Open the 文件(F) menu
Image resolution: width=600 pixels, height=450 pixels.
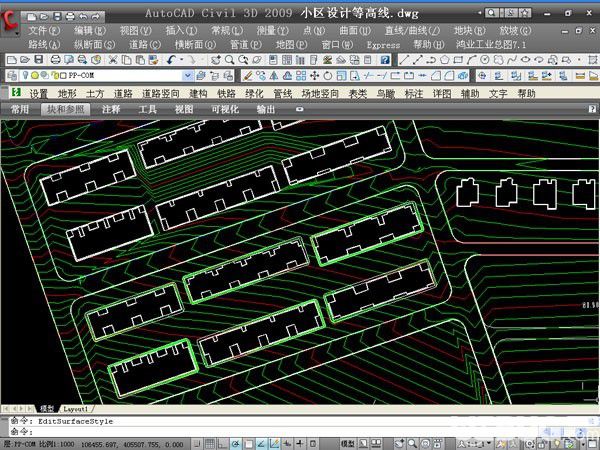44,31
